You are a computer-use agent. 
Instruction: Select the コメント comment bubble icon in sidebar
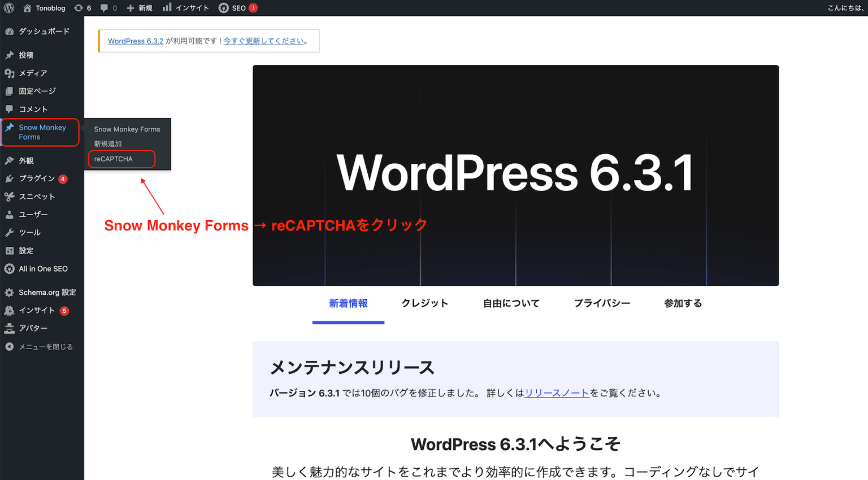click(x=9, y=109)
